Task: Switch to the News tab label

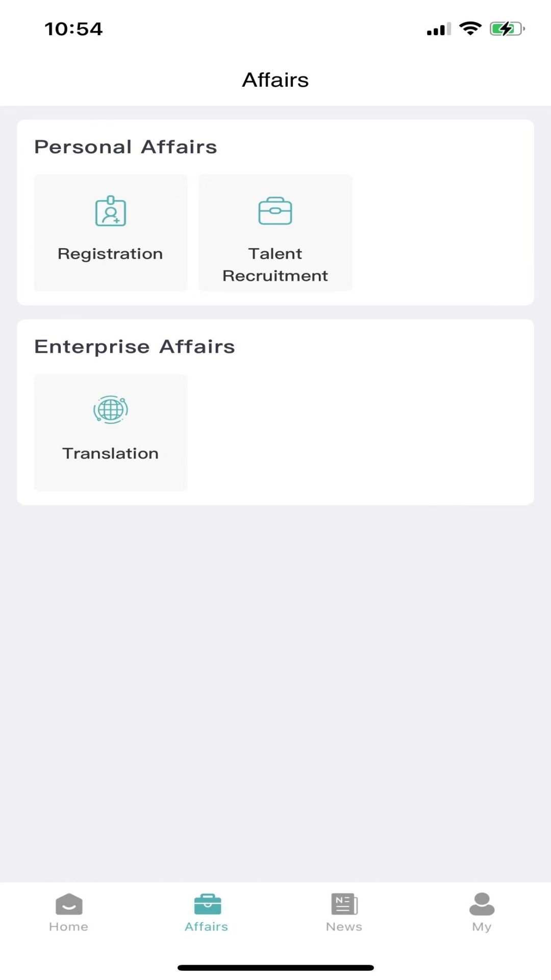Action: [344, 926]
